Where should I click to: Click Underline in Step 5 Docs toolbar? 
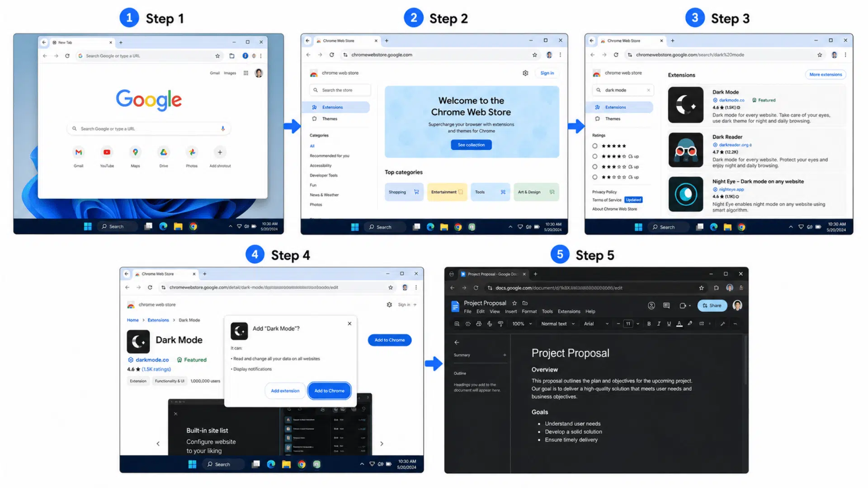pyautogui.click(x=669, y=324)
